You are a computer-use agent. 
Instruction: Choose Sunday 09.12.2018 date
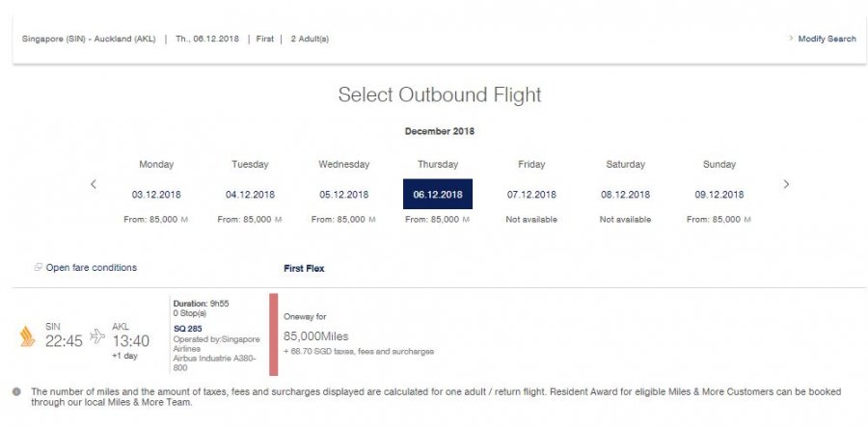tap(719, 194)
